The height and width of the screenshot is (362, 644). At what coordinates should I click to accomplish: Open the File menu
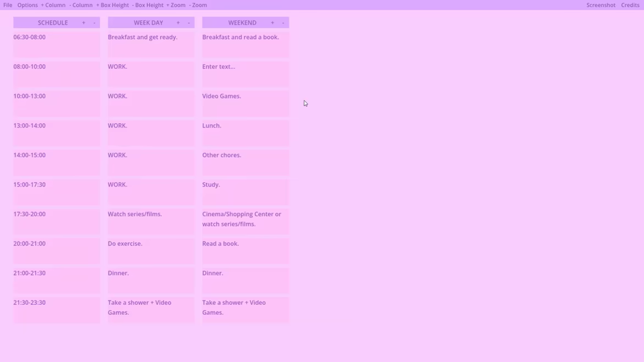8,5
